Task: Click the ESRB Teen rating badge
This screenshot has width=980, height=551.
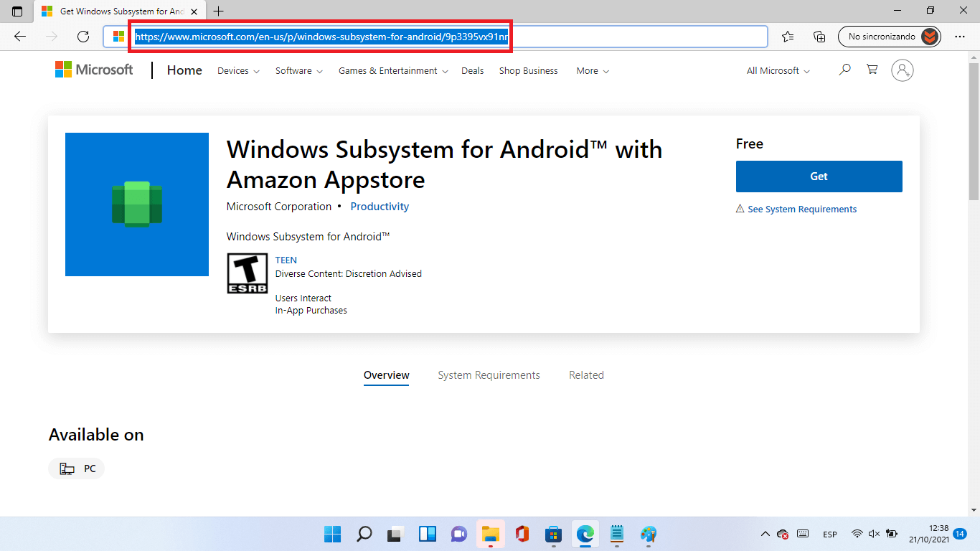Action: 248,273
